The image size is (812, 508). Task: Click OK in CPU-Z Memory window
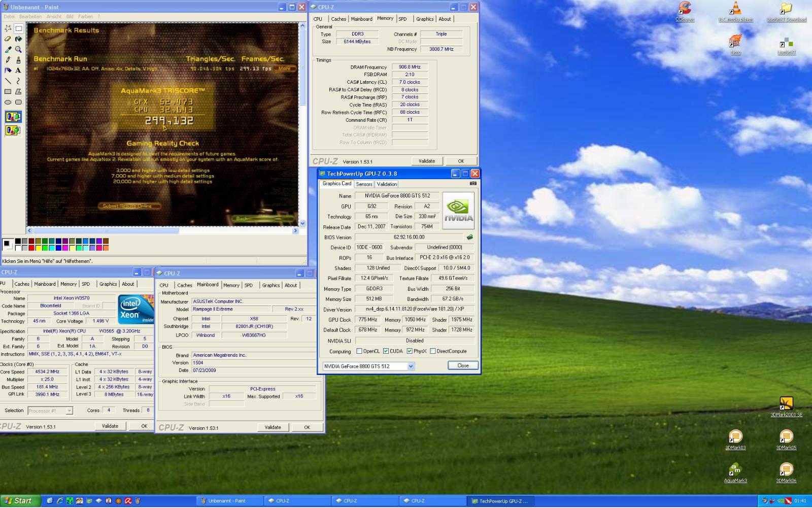[x=461, y=161]
